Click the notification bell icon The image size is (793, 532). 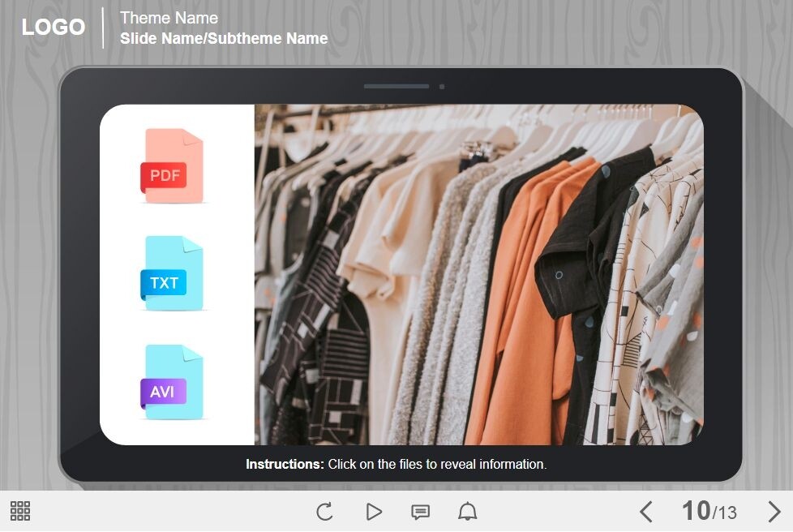coord(468,512)
